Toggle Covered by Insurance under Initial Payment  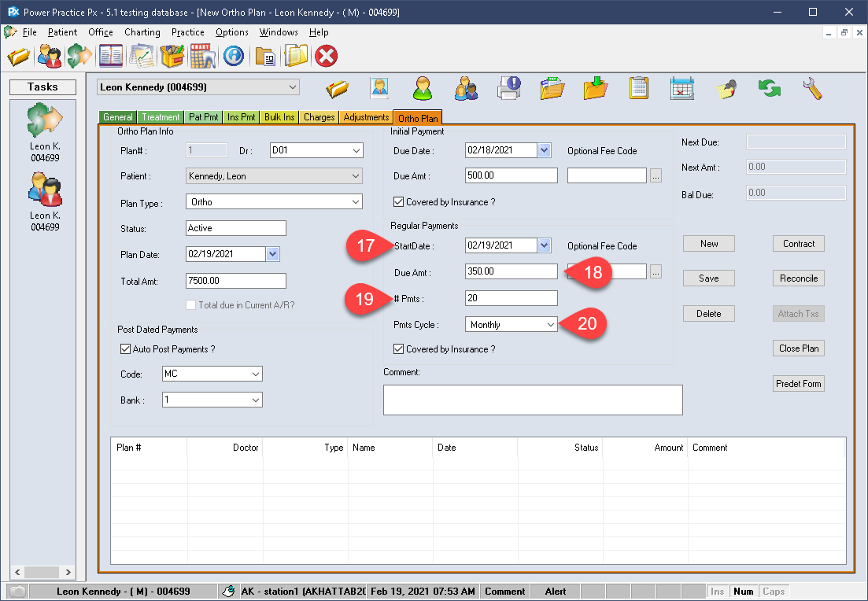coord(398,202)
